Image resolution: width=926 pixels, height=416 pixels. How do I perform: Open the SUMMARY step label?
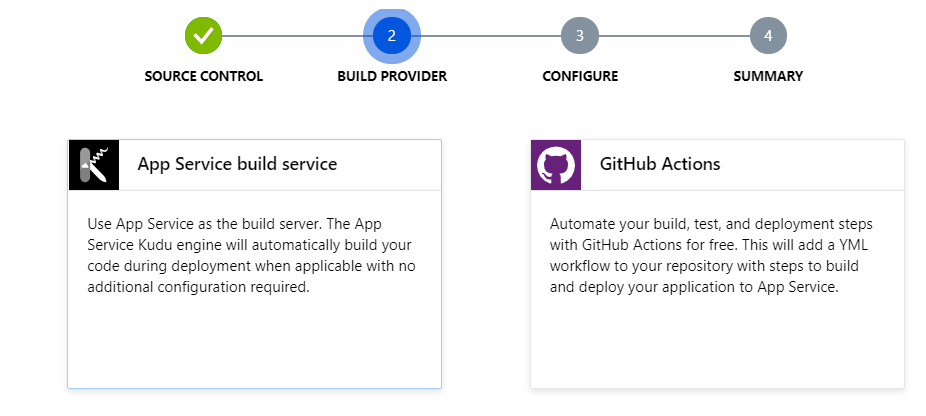[x=768, y=76]
